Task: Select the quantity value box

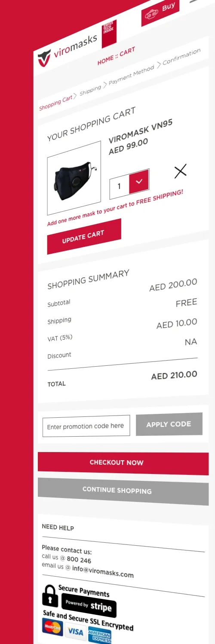Action: pyautogui.click(x=120, y=187)
